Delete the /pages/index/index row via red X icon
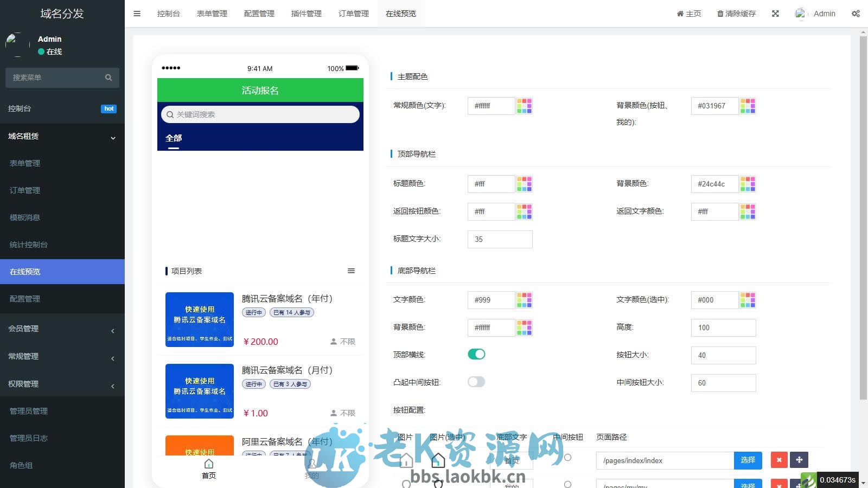Image resolution: width=868 pixels, height=488 pixels. [778, 460]
